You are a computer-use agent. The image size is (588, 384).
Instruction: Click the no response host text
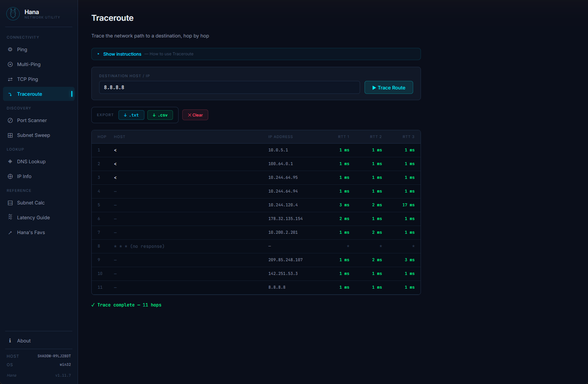pos(139,246)
